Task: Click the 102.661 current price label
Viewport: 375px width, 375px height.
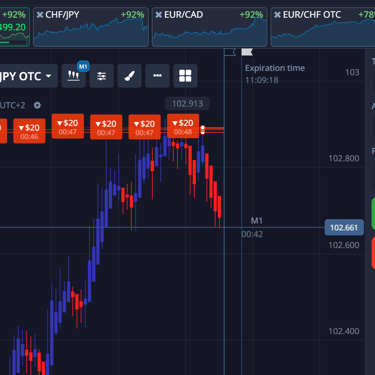Action: (x=344, y=228)
